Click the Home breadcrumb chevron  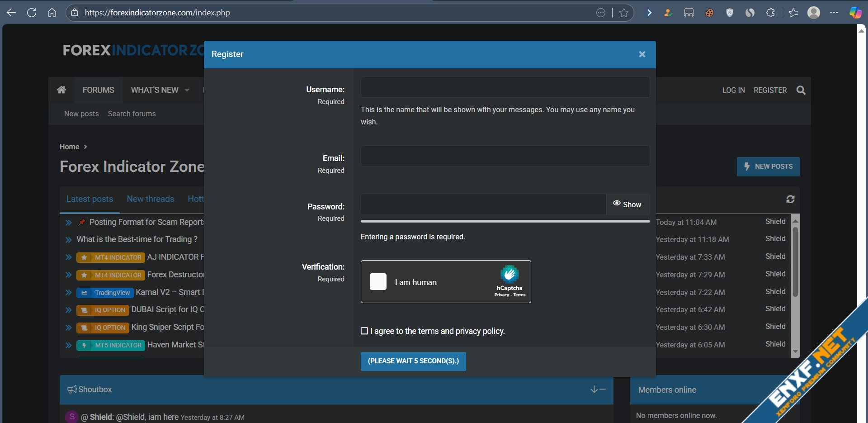pos(85,147)
